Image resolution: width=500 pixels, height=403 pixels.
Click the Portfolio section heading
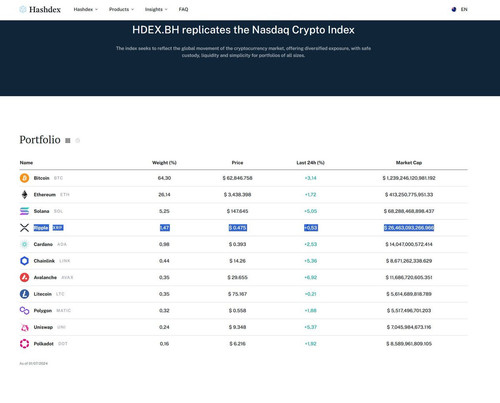tap(40, 140)
